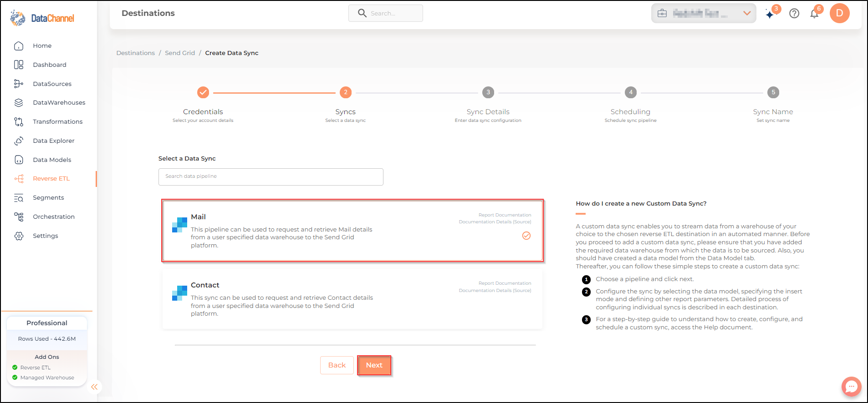Click the Transformations sidebar icon
The image size is (868, 403).
click(x=19, y=121)
